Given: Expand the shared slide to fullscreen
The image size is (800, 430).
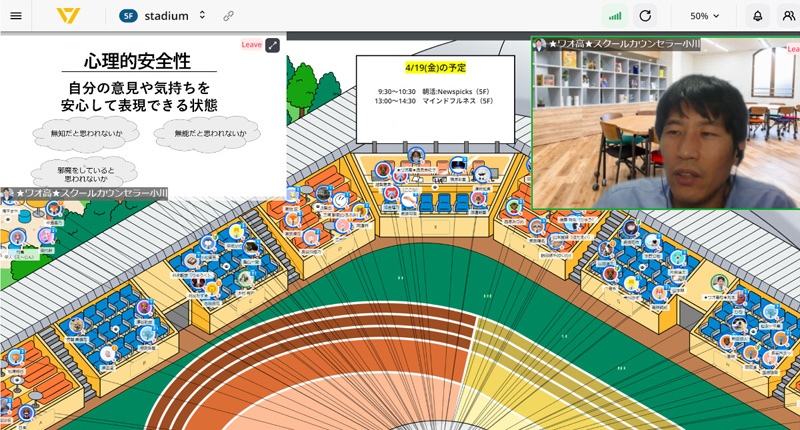Looking at the screenshot, I should pyautogui.click(x=272, y=45).
